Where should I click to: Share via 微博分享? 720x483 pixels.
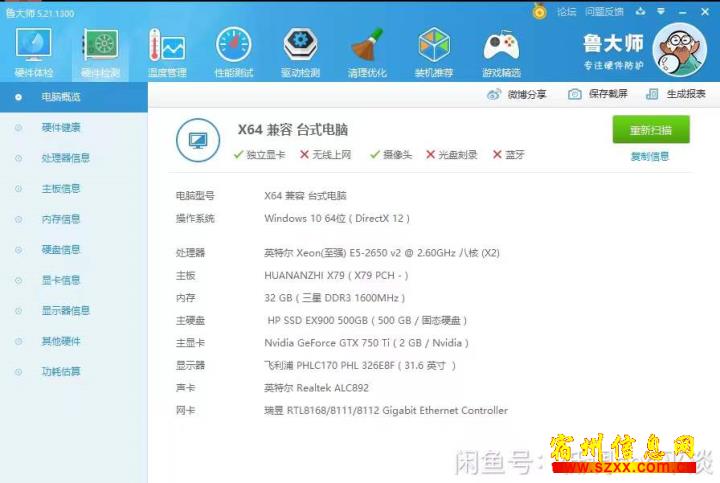click(517, 95)
